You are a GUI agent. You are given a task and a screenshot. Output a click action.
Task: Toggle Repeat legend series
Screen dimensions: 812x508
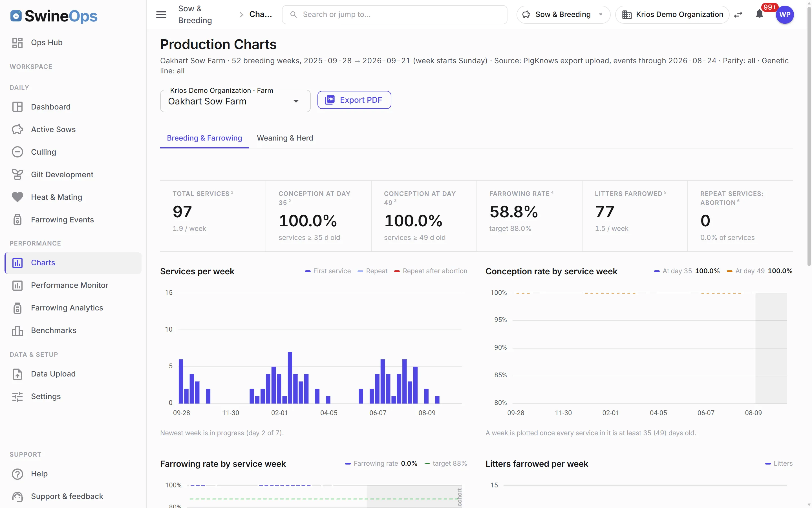[x=372, y=271]
